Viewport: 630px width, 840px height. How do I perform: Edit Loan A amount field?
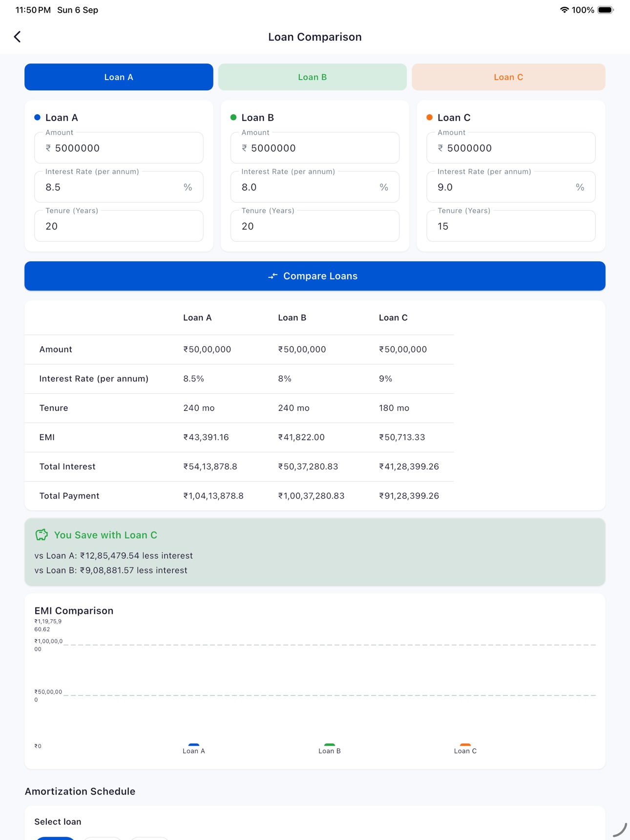pyautogui.click(x=119, y=148)
